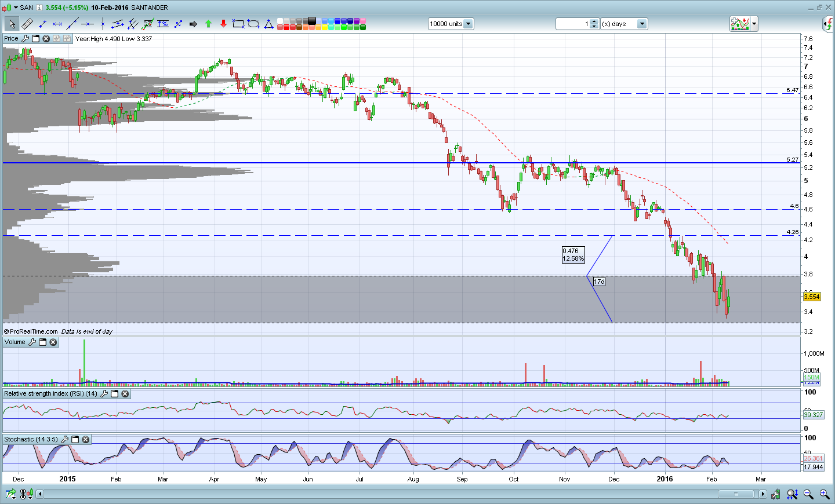Insert a green up arrow marker
Viewport: 835px width, 504px height.
click(208, 24)
